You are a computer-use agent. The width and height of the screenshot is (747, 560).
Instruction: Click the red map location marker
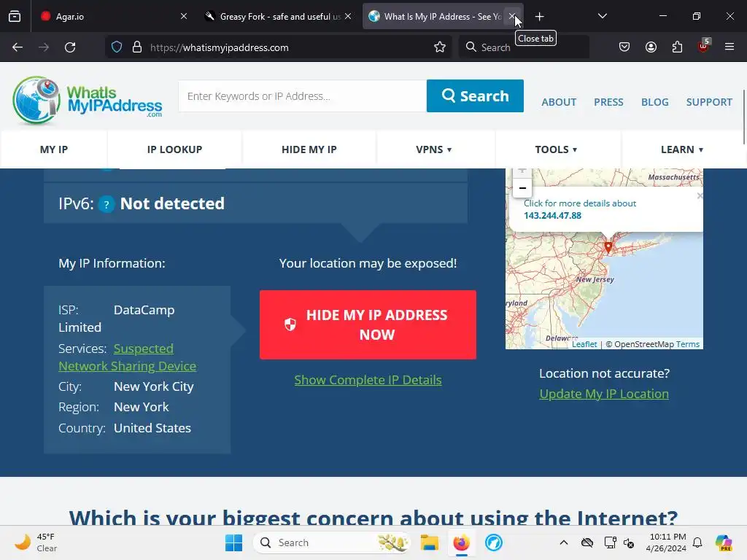click(x=608, y=246)
